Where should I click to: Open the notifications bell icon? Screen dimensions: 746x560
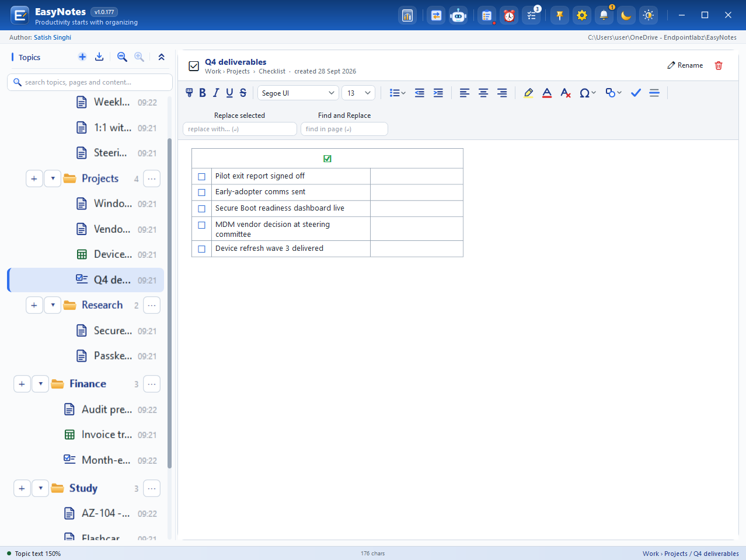604,16
